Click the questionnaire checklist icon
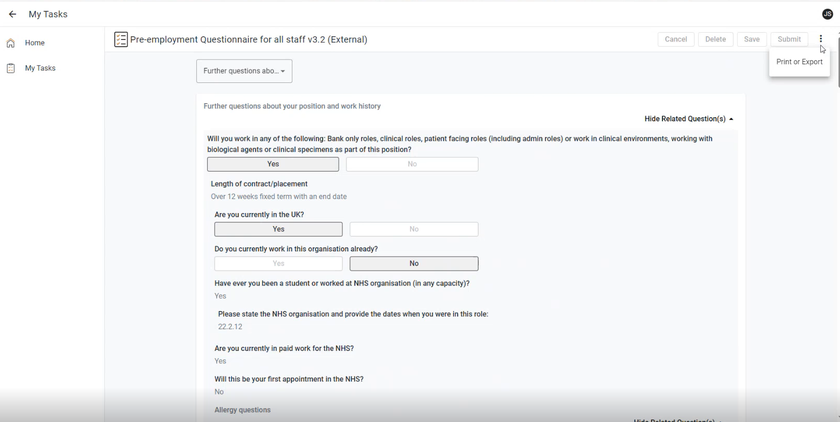The image size is (840, 422). (121, 40)
